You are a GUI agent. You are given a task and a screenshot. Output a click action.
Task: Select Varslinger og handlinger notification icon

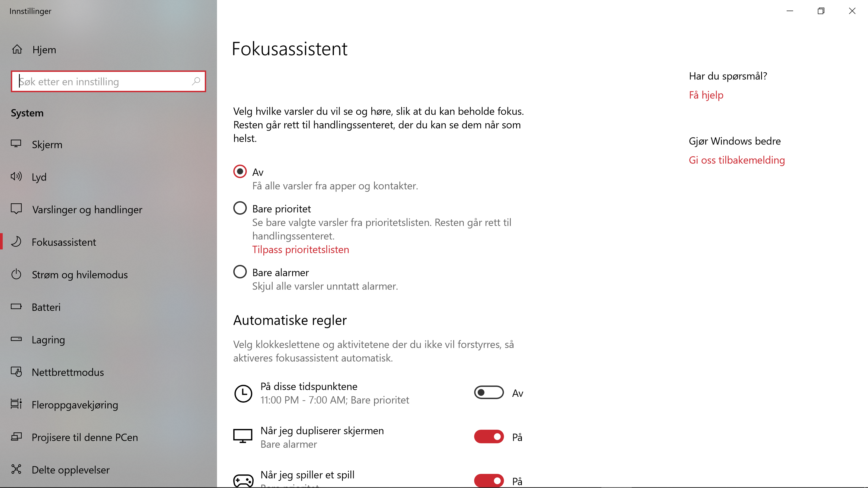coord(17,209)
